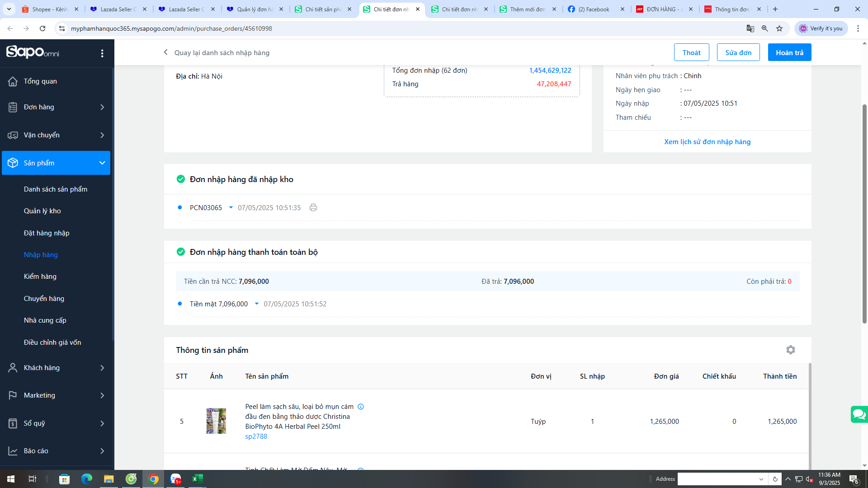Screen dimensions: 868x488
Task: Expand the Đơn hàng sidebar menu
Action: pyautogui.click(x=102, y=107)
